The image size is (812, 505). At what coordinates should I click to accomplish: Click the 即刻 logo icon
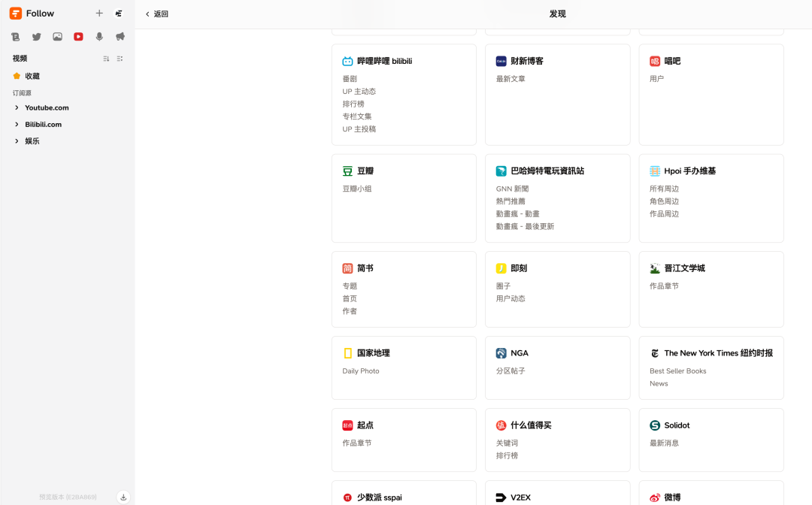click(x=501, y=268)
